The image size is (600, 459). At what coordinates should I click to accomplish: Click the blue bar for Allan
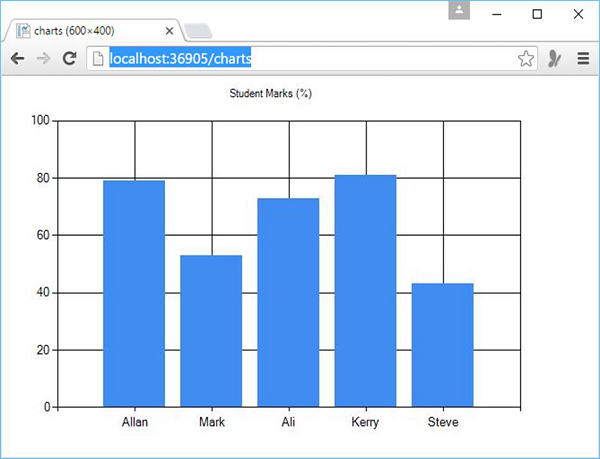pyautogui.click(x=134, y=293)
